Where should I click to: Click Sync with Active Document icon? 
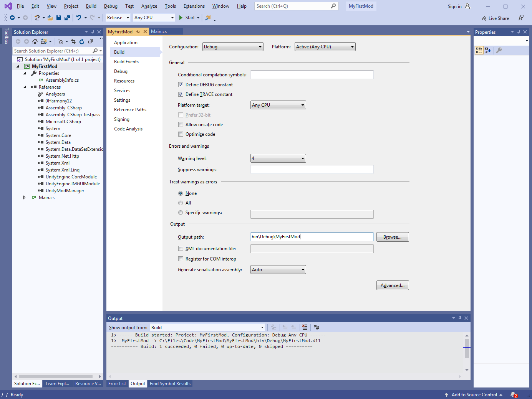pos(73,41)
